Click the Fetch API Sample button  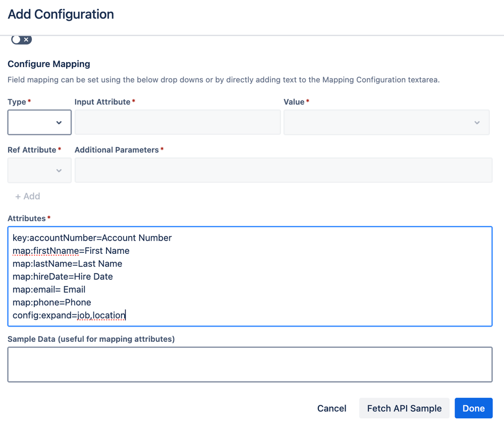click(x=404, y=408)
